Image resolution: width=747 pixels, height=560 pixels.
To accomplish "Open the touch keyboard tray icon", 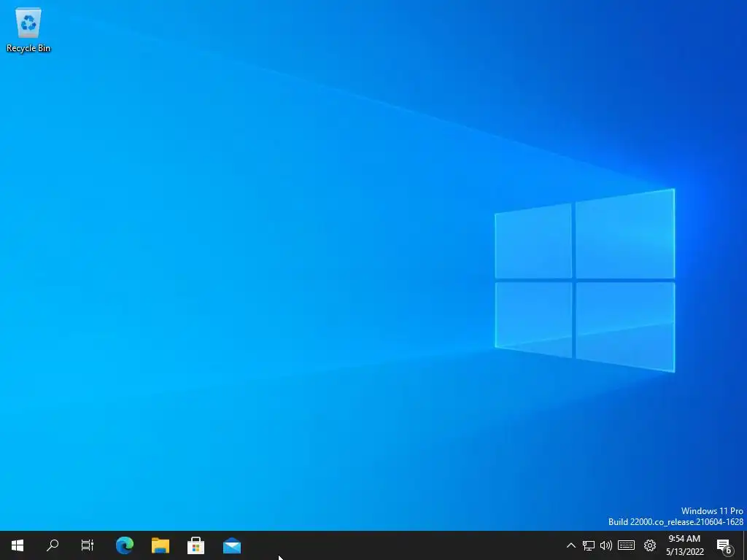I will click(626, 545).
